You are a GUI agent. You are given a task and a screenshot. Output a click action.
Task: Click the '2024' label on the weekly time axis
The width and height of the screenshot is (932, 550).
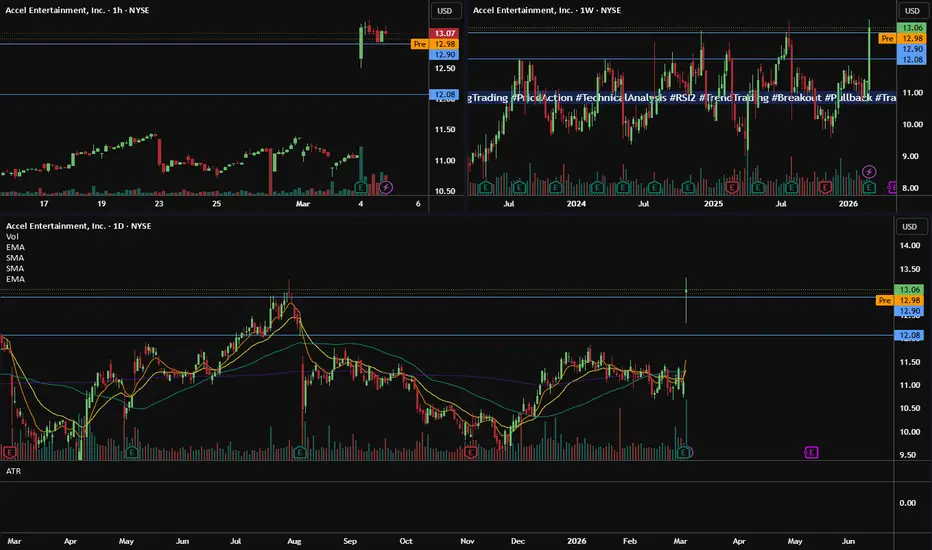click(x=576, y=203)
